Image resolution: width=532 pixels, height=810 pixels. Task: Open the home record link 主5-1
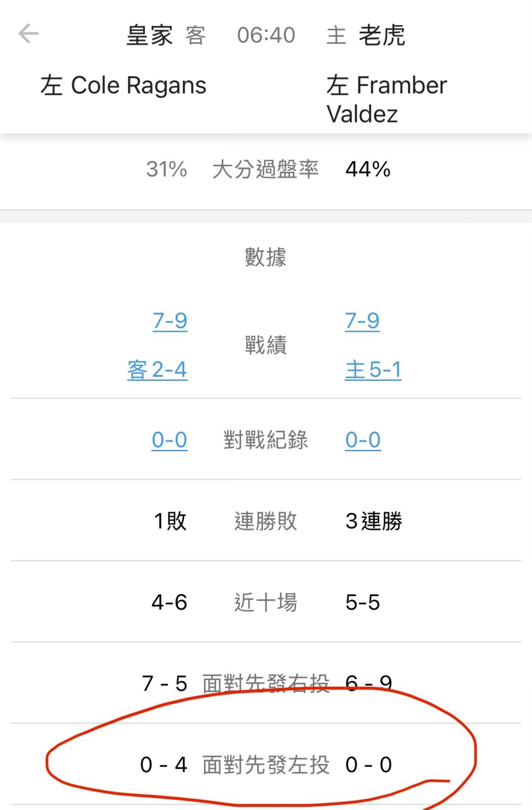coord(373,370)
